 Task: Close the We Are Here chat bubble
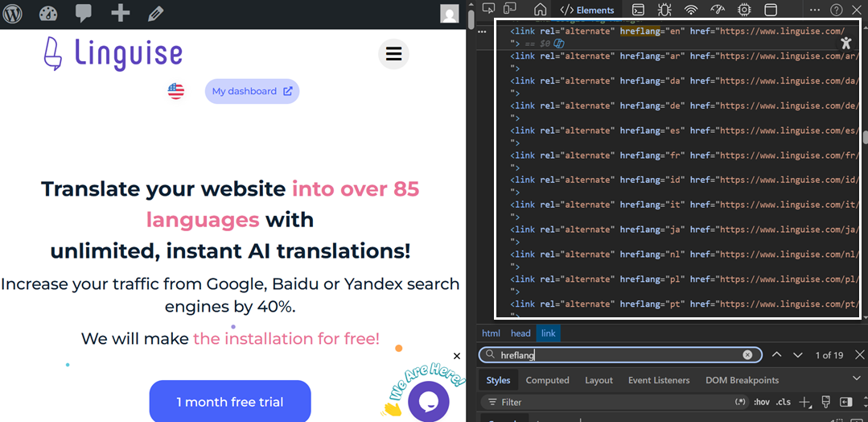tap(457, 356)
